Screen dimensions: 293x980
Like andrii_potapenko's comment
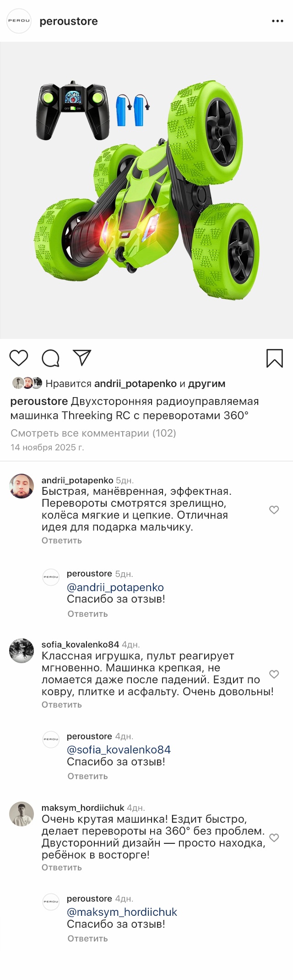(274, 509)
